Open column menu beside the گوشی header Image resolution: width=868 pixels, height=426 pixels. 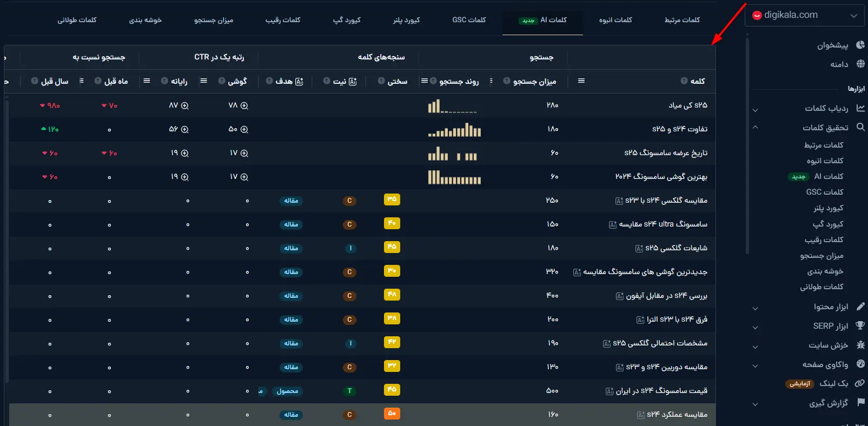(204, 81)
